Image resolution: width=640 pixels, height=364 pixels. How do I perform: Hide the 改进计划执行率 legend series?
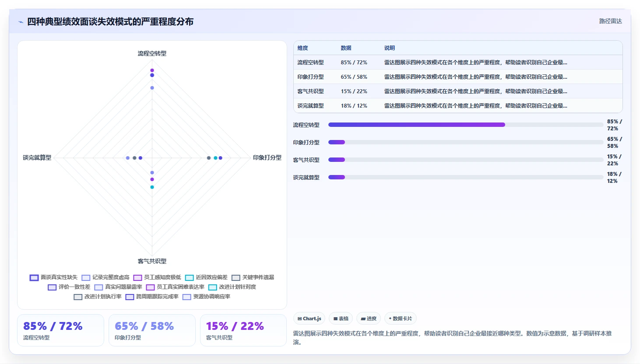point(98,297)
